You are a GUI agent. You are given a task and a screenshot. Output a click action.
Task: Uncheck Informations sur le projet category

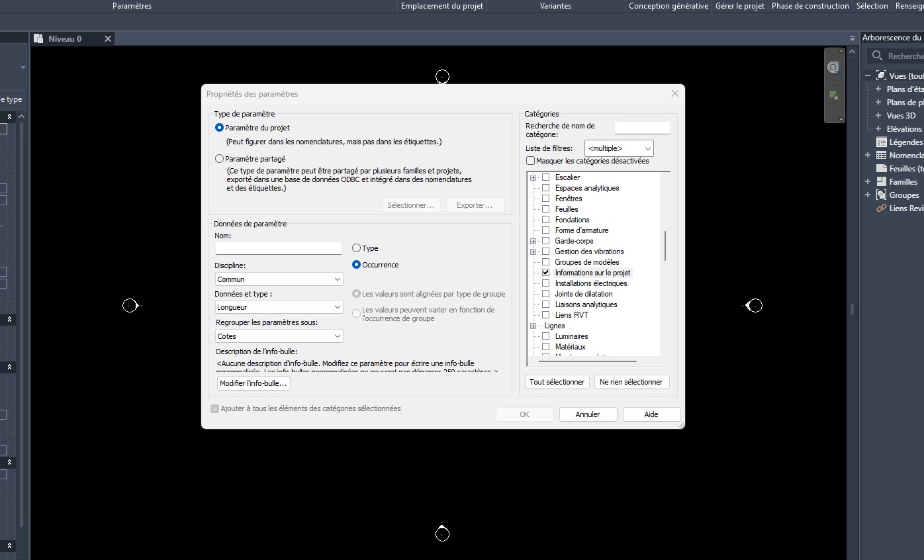546,273
